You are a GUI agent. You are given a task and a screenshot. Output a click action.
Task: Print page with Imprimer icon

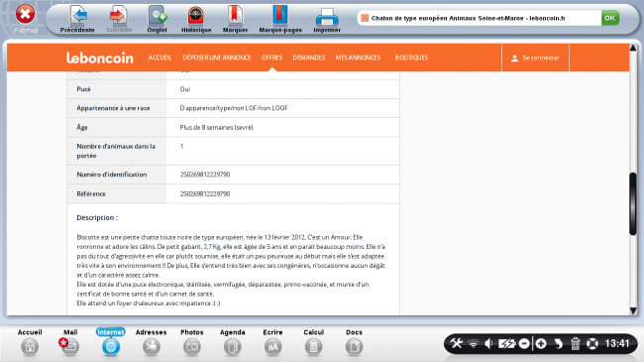click(327, 19)
